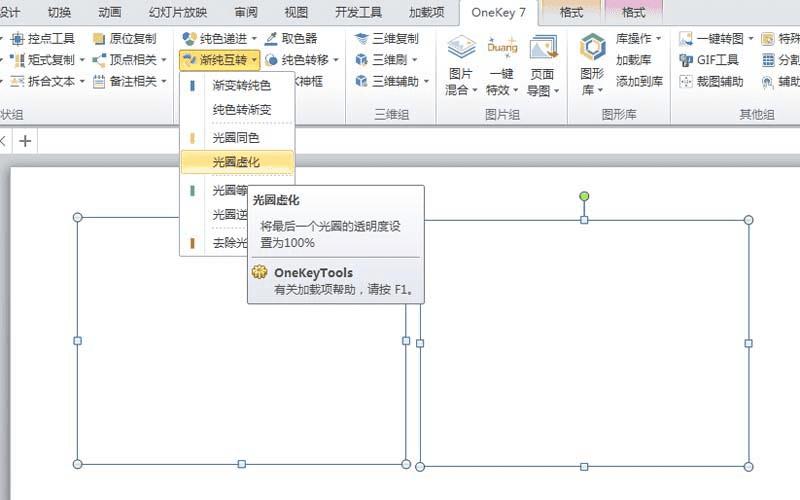
Task: Click the 原位复制 icon
Action: [x=99, y=39]
